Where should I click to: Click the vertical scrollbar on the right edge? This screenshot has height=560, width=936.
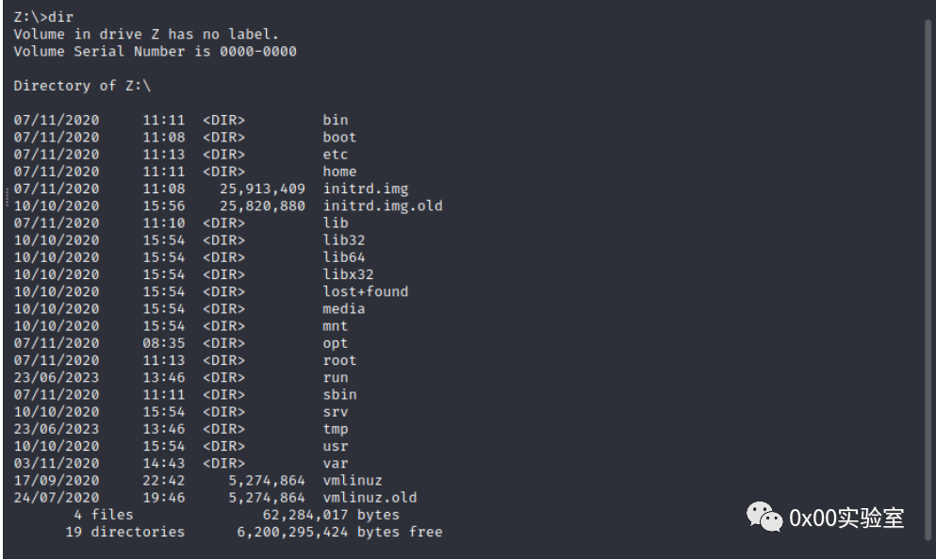point(928,281)
